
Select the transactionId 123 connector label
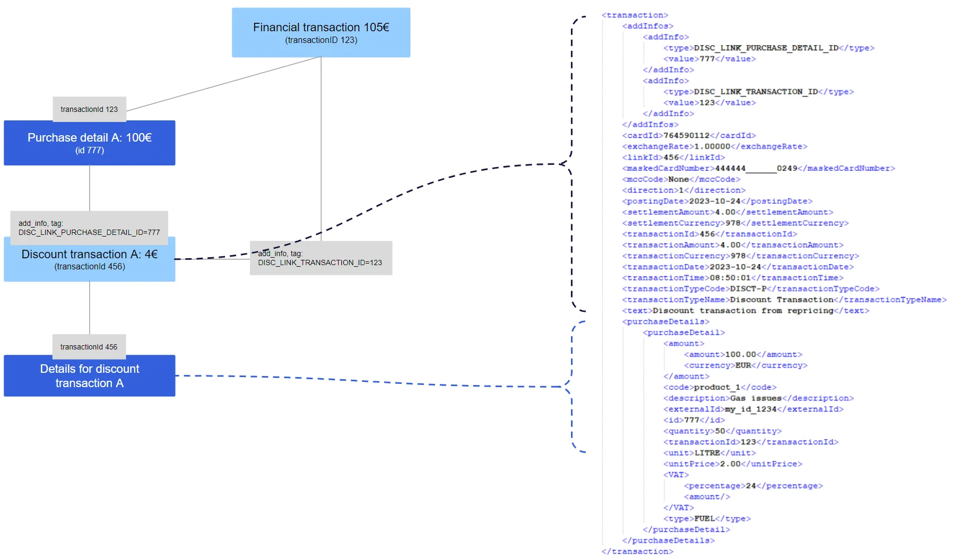89,109
